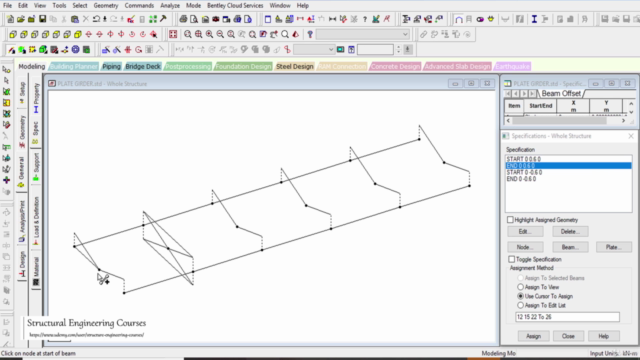Open the vertical Support page tab
Screen dimensions: 640x360
pyautogui.click(x=36, y=167)
